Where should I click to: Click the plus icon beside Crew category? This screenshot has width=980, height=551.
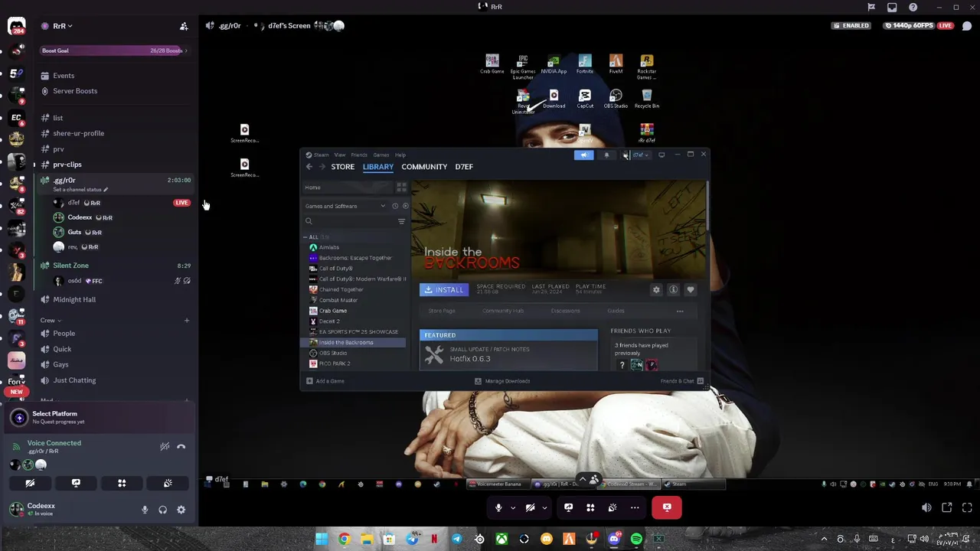[x=187, y=320]
